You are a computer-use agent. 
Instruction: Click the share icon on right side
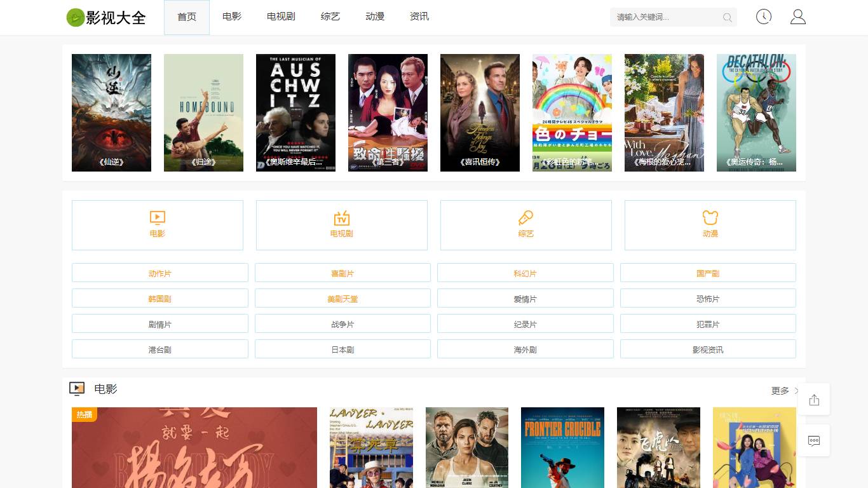coord(814,400)
